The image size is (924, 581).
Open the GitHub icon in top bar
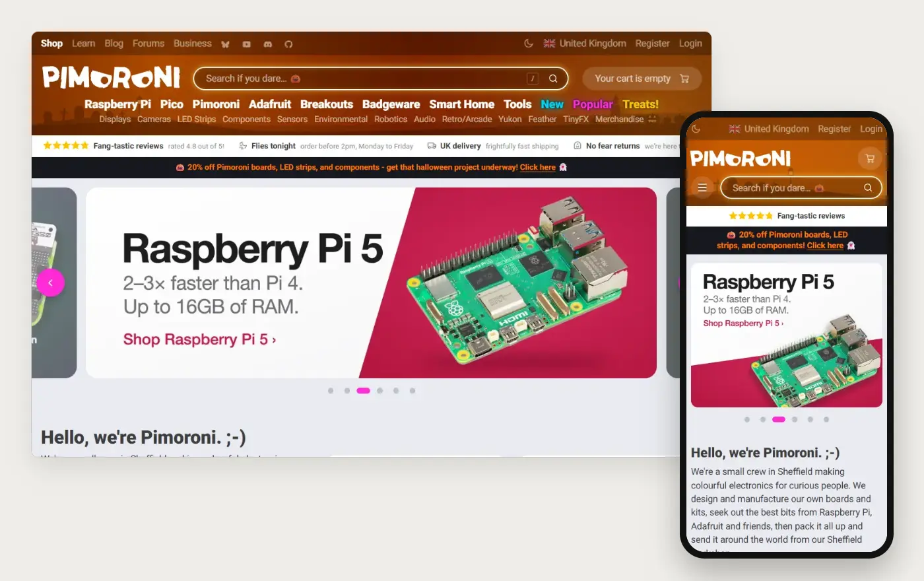click(x=288, y=44)
